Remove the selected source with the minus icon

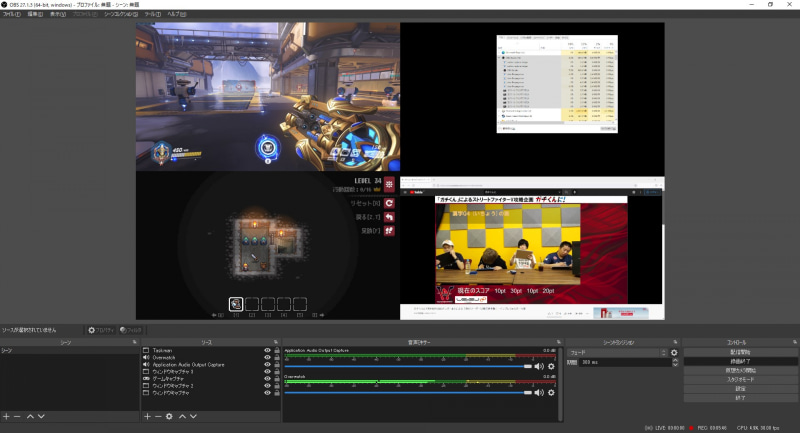158,417
